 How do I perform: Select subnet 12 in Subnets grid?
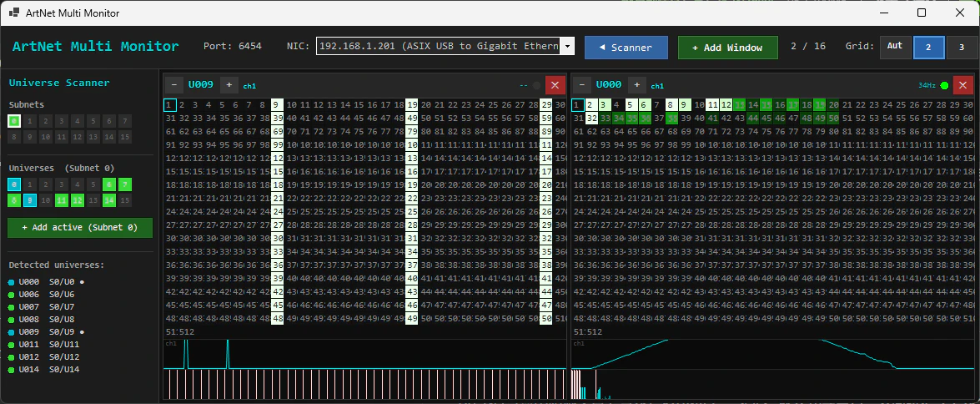[78, 136]
